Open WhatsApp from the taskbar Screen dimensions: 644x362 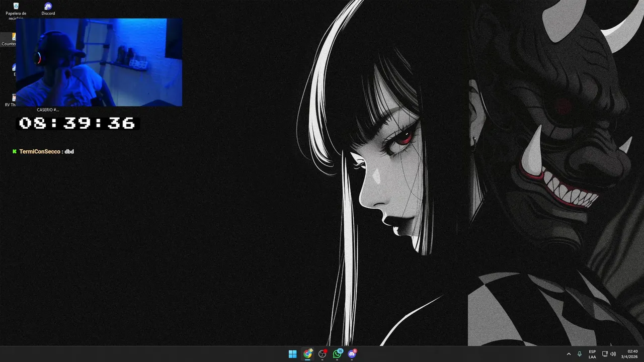(x=337, y=354)
